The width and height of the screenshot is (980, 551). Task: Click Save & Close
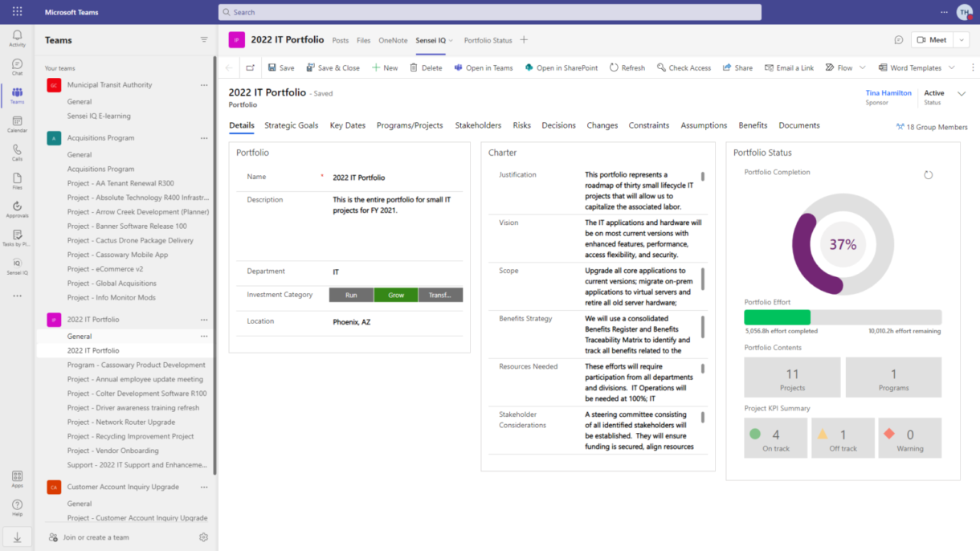pos(333,67)
